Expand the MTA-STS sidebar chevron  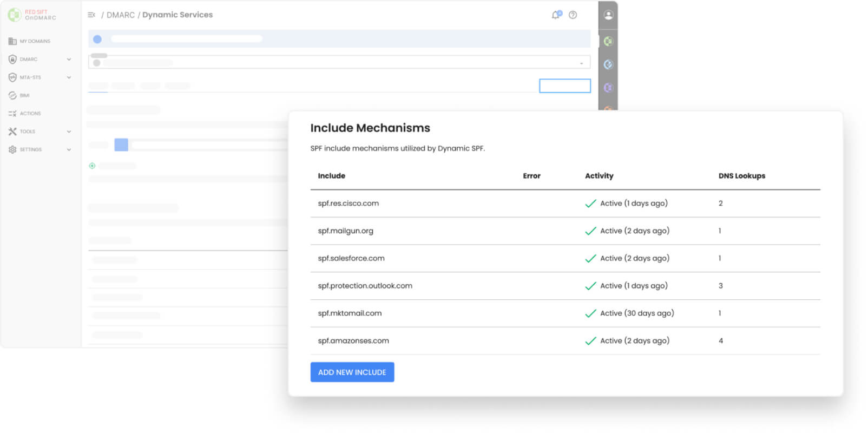click(x=69, y=77)
